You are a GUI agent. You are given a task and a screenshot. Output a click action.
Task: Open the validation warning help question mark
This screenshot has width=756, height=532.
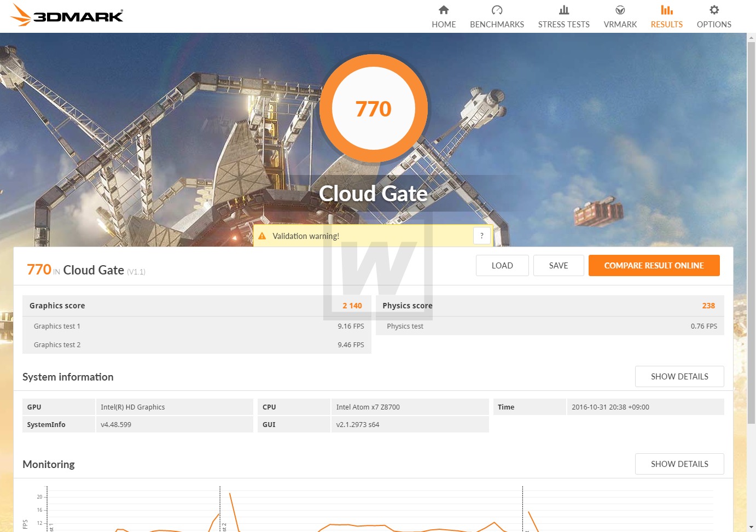tap(481, 236)
